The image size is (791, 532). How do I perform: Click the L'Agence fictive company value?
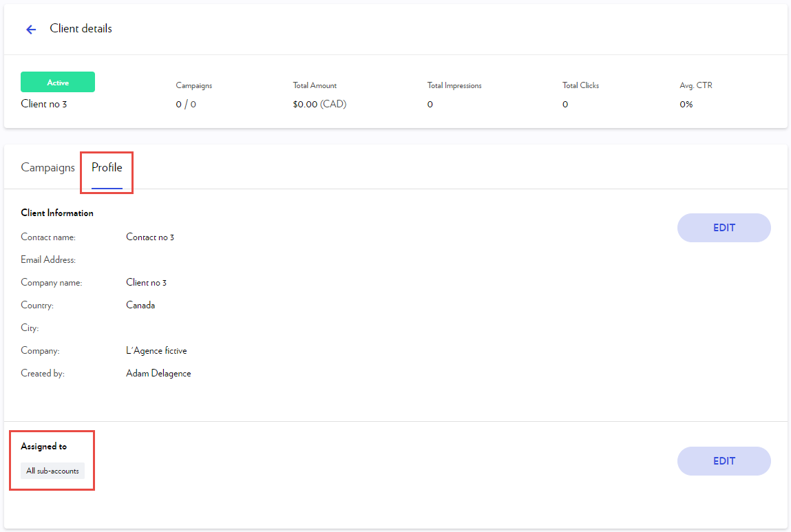(156, 351)
